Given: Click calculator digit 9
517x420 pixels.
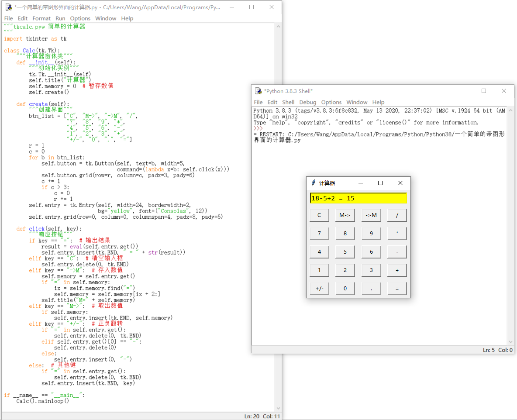Looking at the screenshot, I should [x=371, y=234].
